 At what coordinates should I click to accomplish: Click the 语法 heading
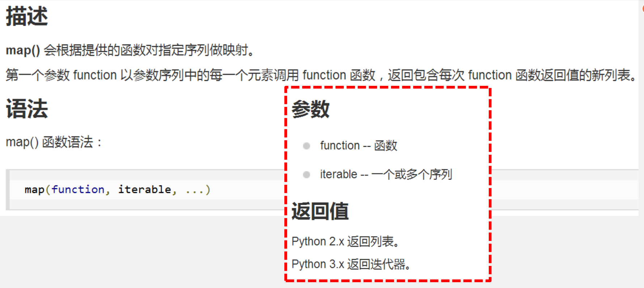(27, 109)
